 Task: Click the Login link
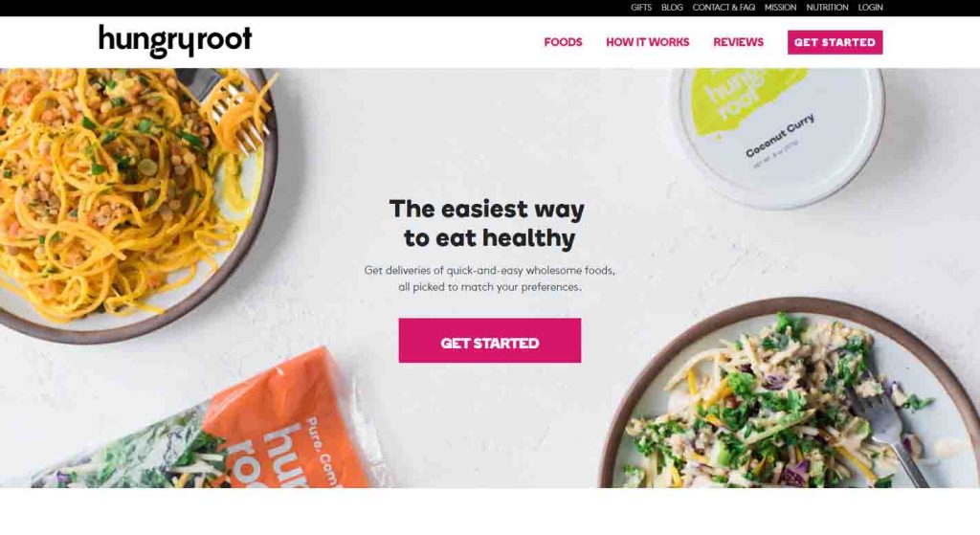[x=870, y=8]
